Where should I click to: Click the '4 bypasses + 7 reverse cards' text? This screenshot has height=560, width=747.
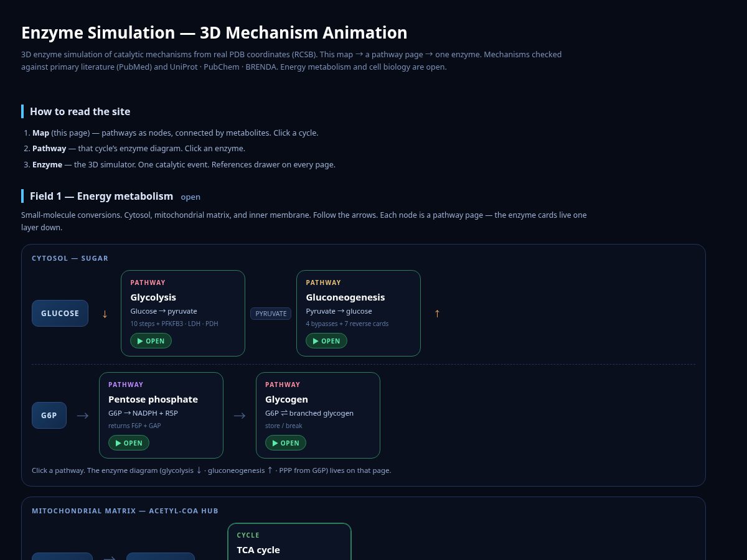click(x=347, y=324)
